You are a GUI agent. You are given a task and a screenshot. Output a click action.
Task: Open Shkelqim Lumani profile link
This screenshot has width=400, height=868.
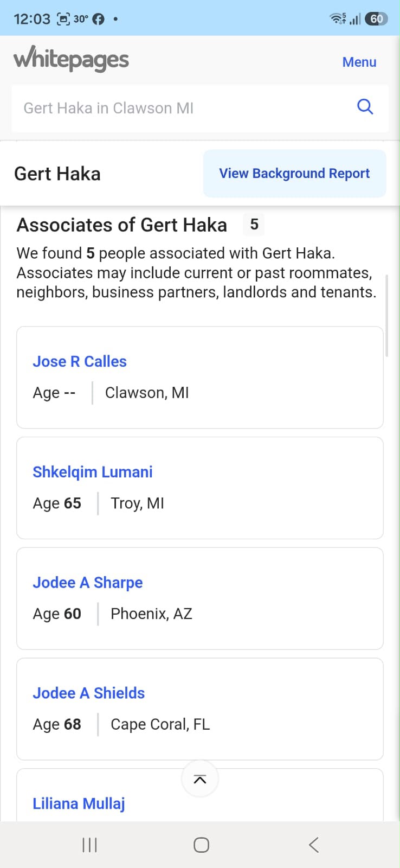coord(93,472)
